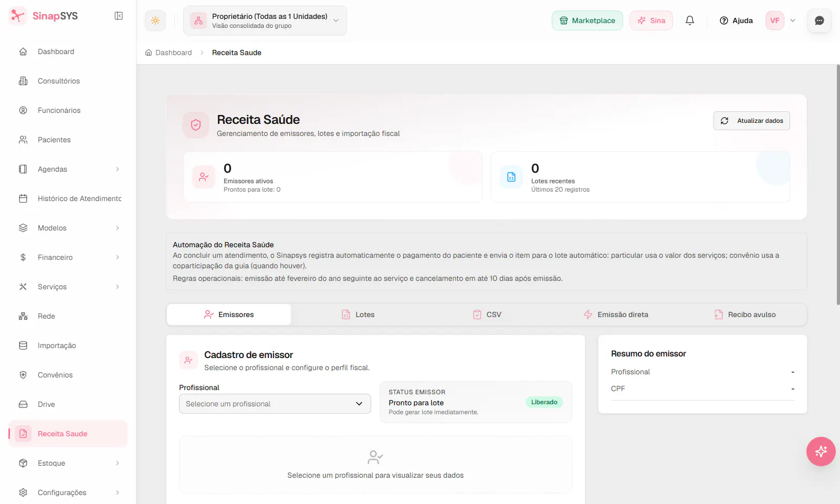Click the Rede network icon
This screenshot has width=840, height=504.
pos(23,316)
